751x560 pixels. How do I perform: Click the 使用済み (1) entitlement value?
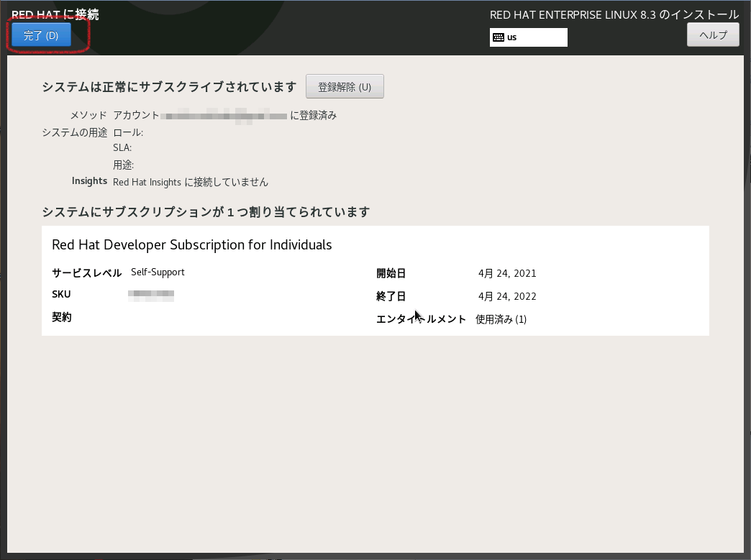tap(501, 319)
